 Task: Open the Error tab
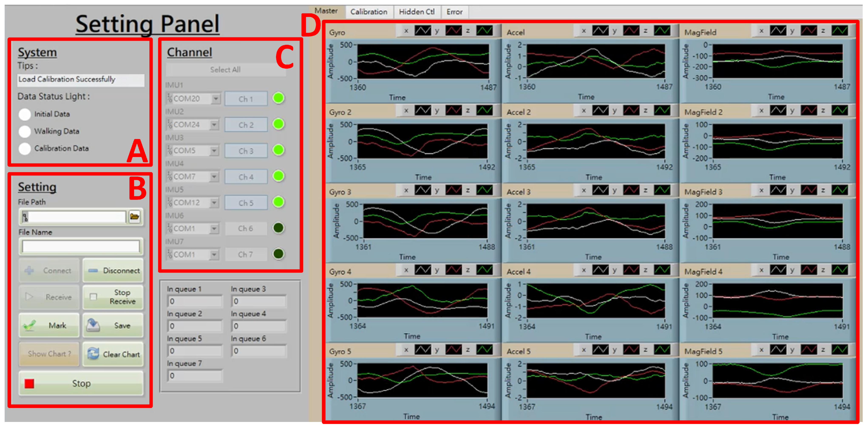coord(454,12)
